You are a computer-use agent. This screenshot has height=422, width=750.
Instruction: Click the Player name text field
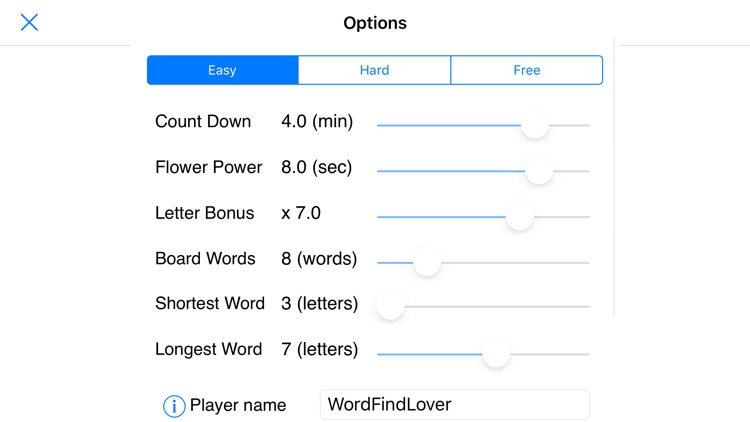[454, 405]
